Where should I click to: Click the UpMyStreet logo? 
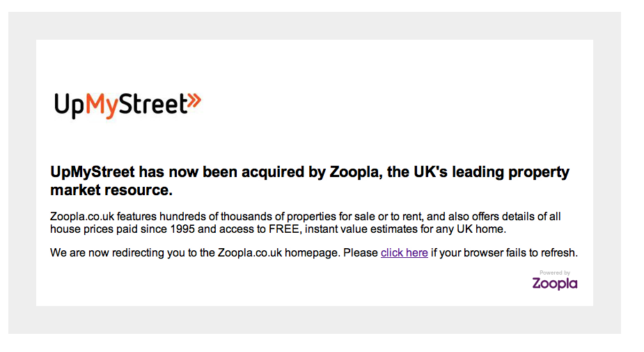[x=127, y=105]
